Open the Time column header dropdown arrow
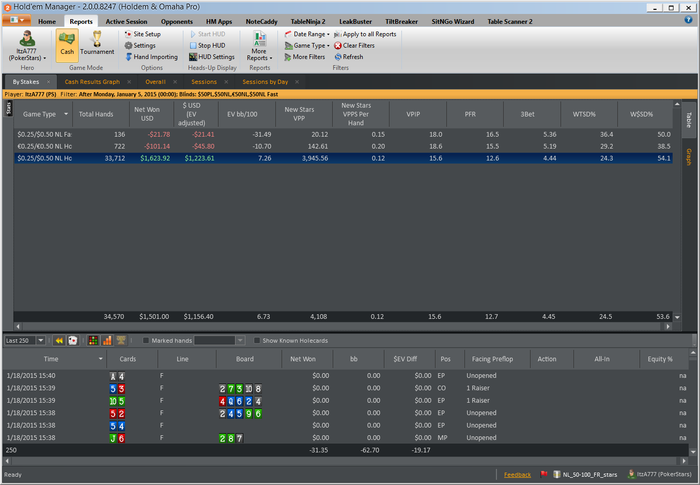 (x=100, y=359)
